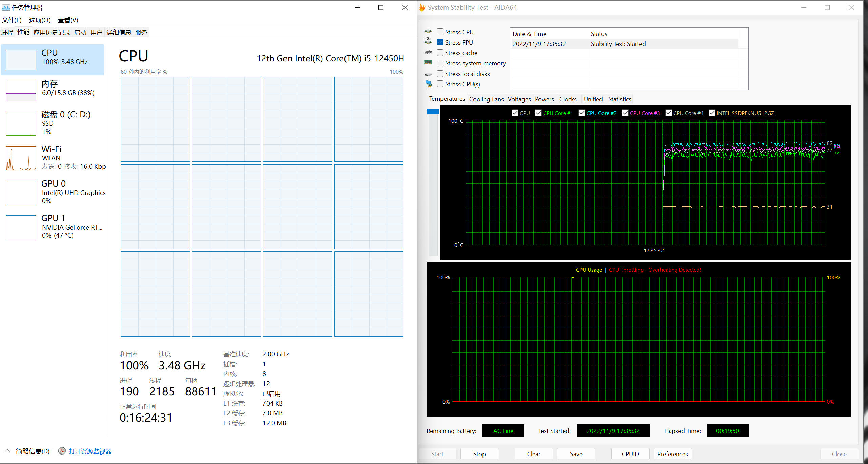Viewport: 868px width, 464px height.
Task: Click the local disks drive icon
Action: coord(428,74)
